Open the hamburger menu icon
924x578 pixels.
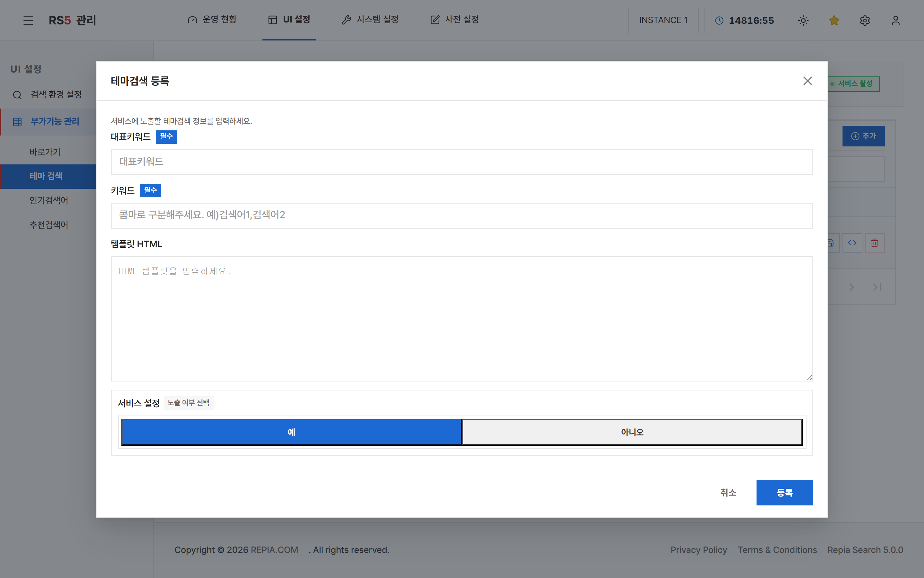tap(28, 20)
